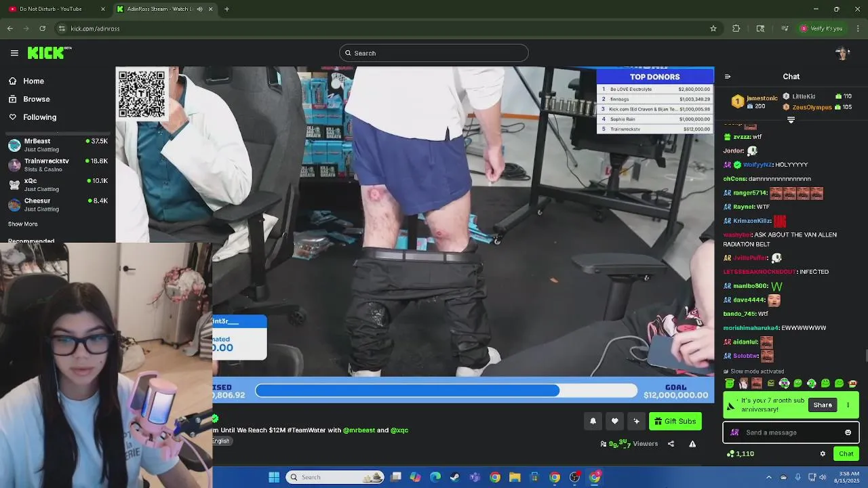Click the channel points balance 1,110
This screenshot has height=488, width=868.
[x=741, y=454]
